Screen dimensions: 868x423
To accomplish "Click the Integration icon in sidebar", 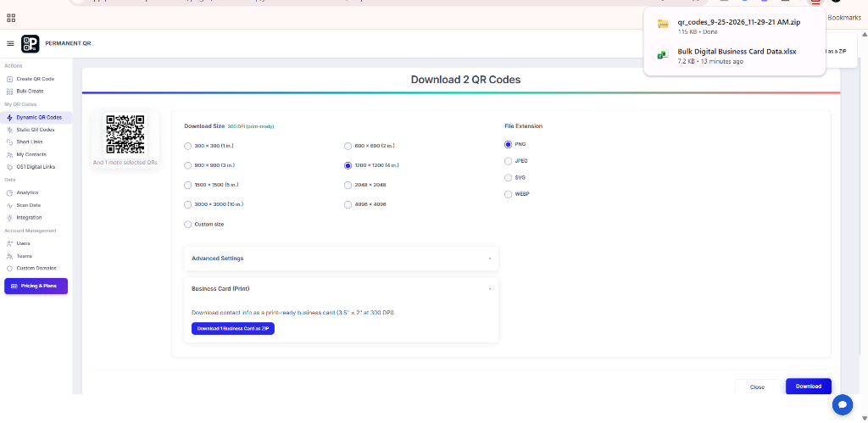I will coord(9,218).
